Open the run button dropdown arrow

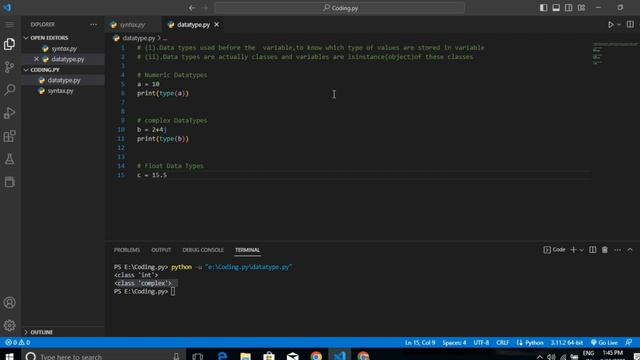[x=619, y=24]
